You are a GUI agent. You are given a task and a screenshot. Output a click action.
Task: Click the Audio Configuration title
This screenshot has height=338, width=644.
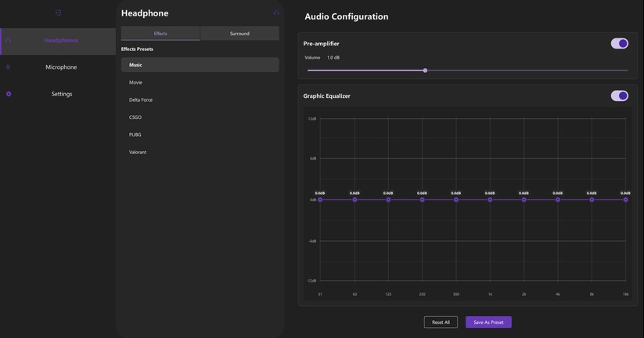pyautogui.click(x=346, y=17)
